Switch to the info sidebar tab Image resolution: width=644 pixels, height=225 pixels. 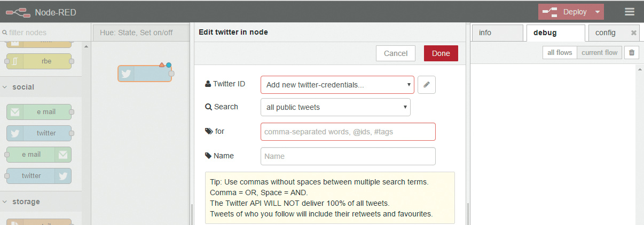point(496,33)
